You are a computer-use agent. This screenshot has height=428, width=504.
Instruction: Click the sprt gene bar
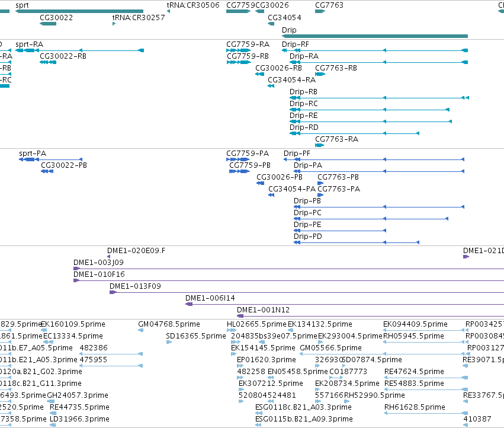tap(79, 11)
